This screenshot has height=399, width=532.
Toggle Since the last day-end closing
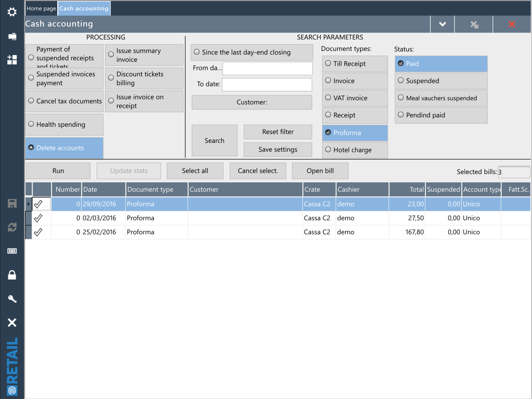point(252,52)
